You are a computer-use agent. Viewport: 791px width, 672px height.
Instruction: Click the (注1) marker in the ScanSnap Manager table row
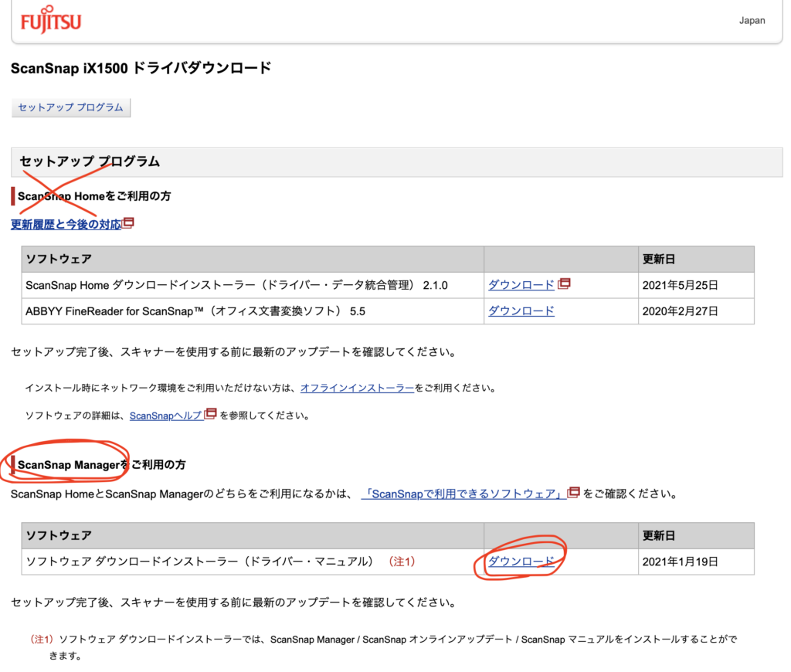click(x=402, y=562)
